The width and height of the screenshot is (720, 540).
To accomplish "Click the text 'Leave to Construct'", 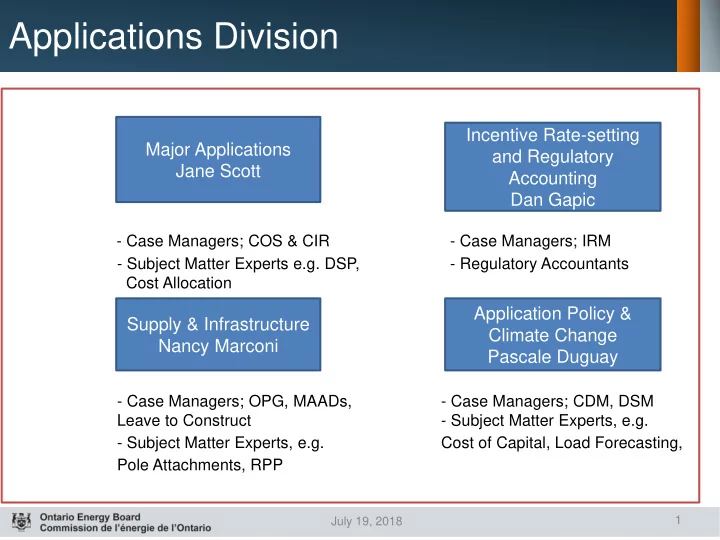I will pos(184,420).
